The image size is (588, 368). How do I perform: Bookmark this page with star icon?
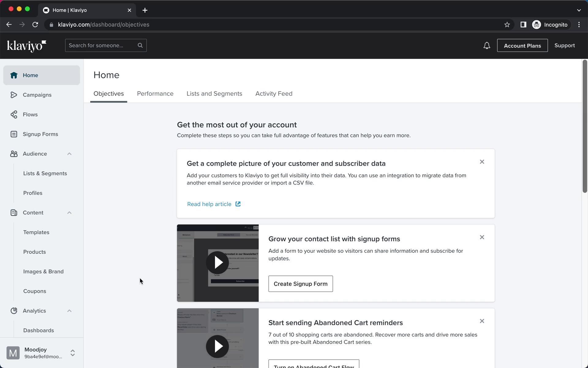[507, 25]
